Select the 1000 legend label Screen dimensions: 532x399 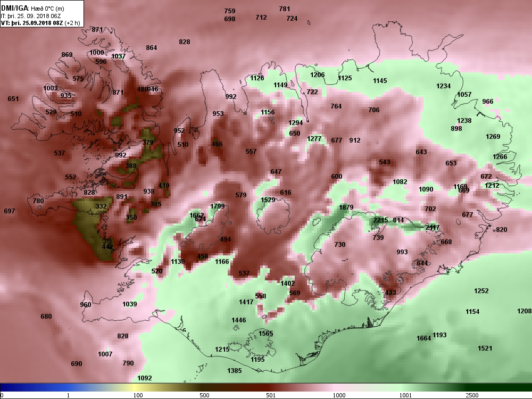[339, 395]
